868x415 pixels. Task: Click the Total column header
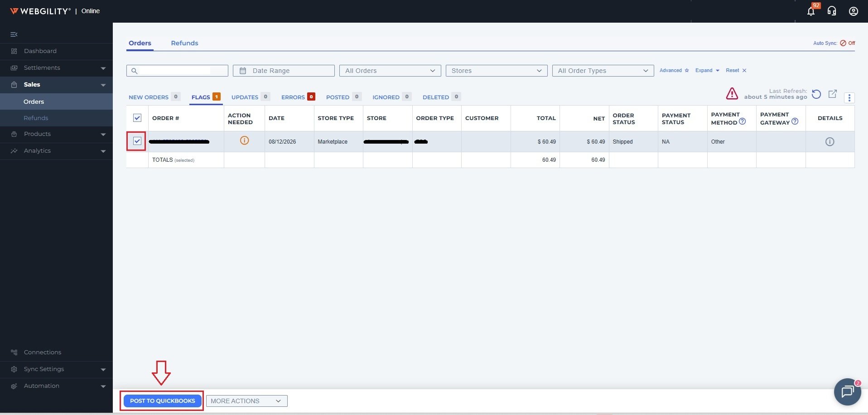click(x=546, y=118)
